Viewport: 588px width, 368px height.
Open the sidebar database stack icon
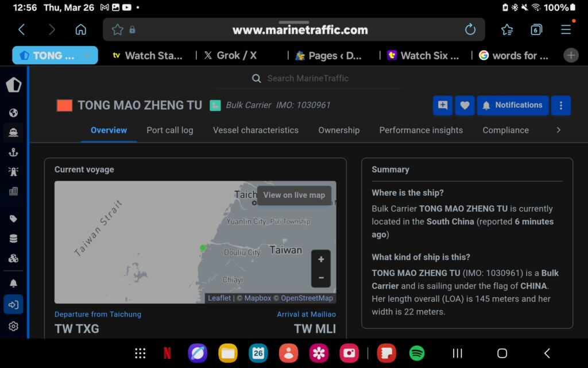(x=13, y=239)
